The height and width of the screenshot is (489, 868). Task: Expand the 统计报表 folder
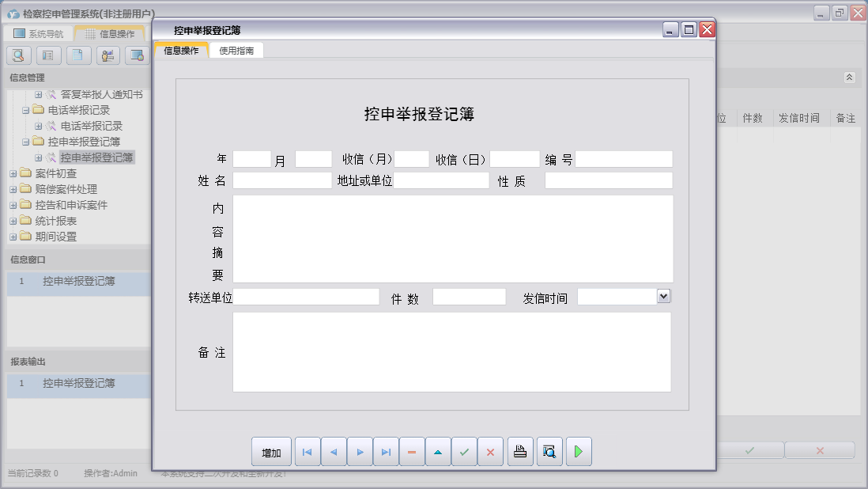13,221
